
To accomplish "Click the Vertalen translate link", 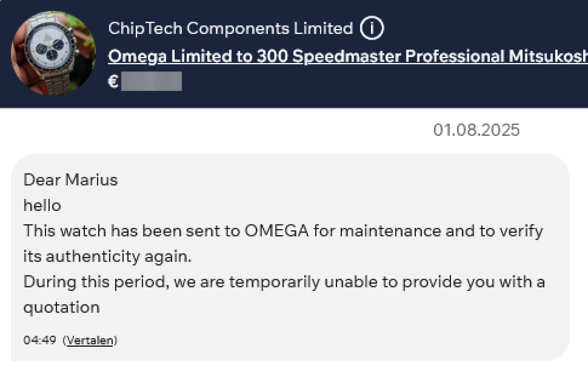I will click(x=90, y=340).
